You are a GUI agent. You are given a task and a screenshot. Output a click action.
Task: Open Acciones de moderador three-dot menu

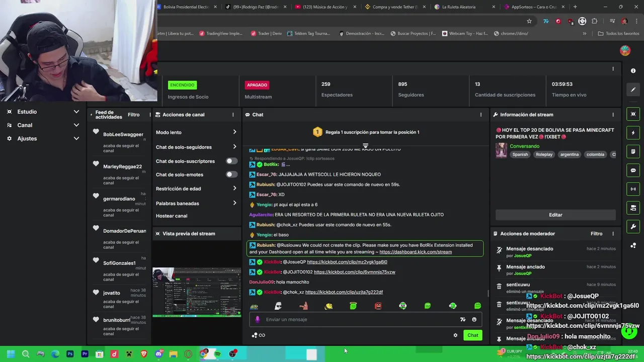(613, 234)
